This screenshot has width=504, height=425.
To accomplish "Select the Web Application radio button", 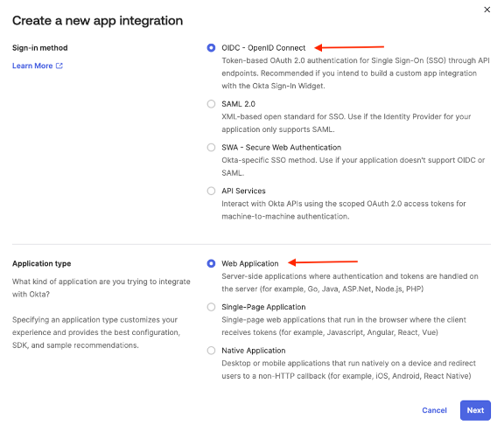I will coord(211,263).
